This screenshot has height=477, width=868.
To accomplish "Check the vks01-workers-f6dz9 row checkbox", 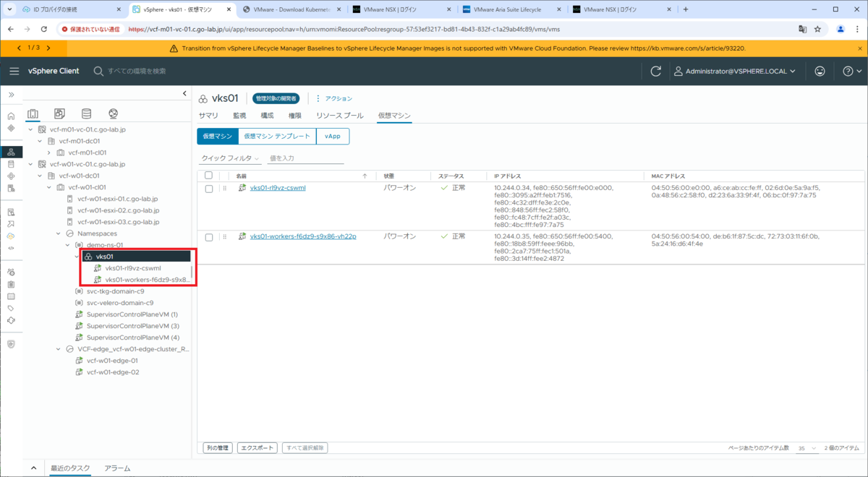I will (x=209, y=237).
